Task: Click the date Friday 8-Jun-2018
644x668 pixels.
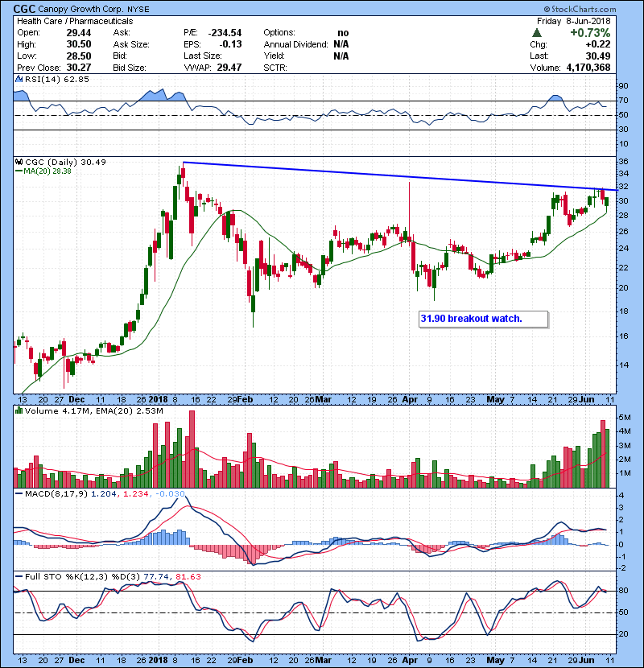Action: [x=573, y=21]
